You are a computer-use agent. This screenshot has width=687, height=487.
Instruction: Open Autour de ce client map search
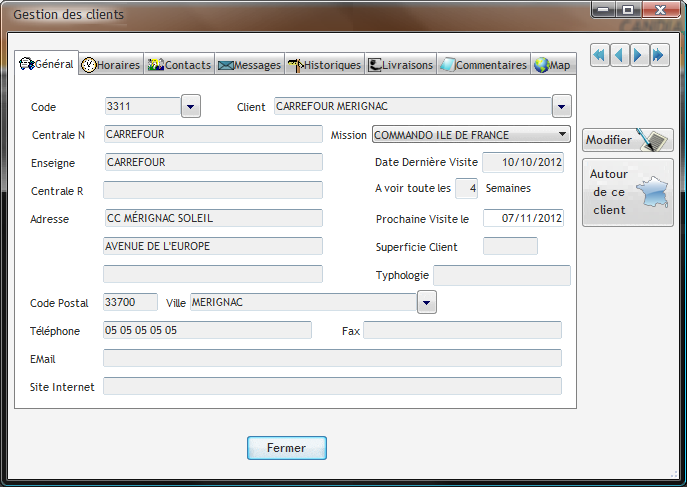[x=627, y=192]
